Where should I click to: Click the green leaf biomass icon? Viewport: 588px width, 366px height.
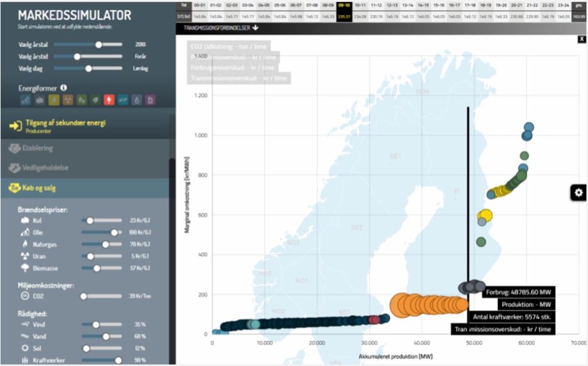[95, 100]
